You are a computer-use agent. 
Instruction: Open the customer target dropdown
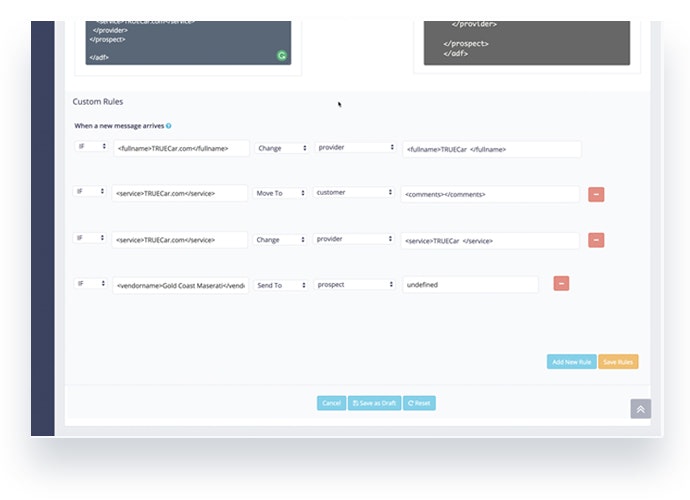click(x=353, y=192)
